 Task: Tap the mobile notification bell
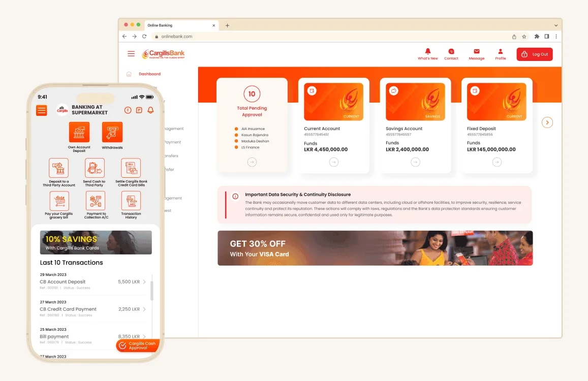click(150, 110)
